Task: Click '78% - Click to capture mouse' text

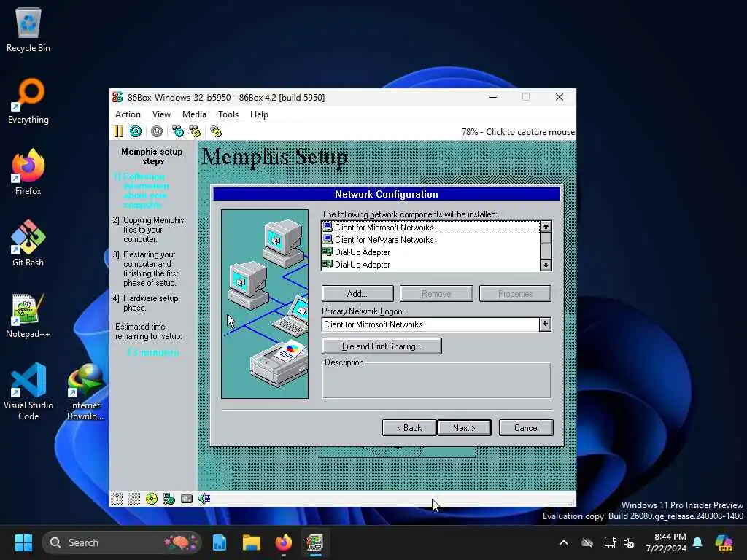Action: coord(518,132)
